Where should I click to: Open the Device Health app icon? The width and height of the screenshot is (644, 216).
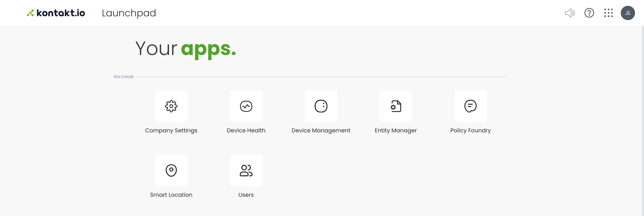(246, 106)
